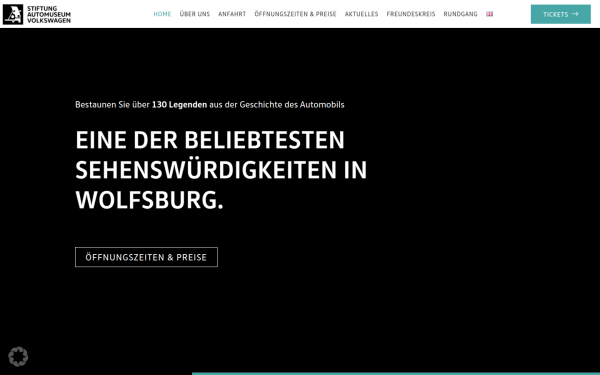Screen dimensions: 600x375
Task: Select Öffnungszeiten & Preise in navigation bar
Action: [295, 14]
